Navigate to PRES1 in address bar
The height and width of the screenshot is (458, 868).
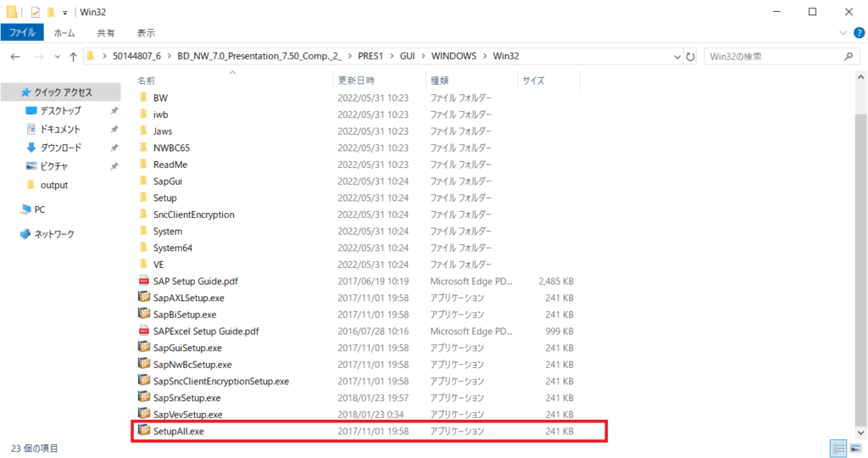[x=370, y=56]
